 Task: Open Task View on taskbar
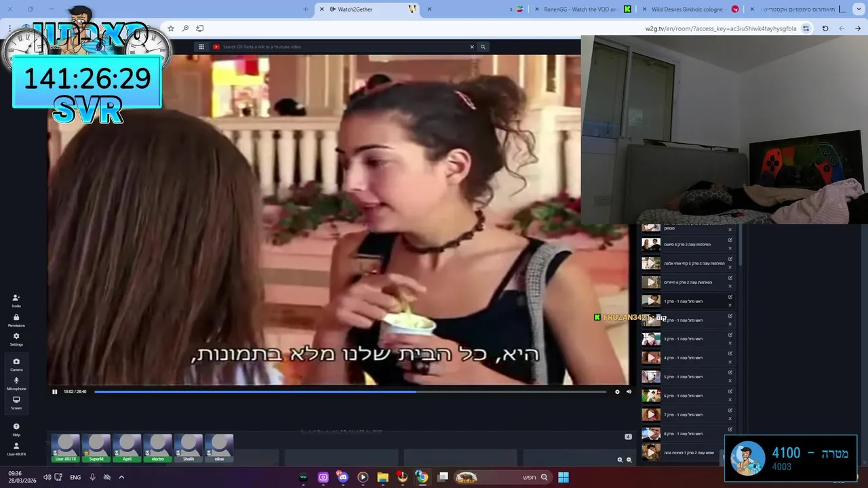(443, 477)
